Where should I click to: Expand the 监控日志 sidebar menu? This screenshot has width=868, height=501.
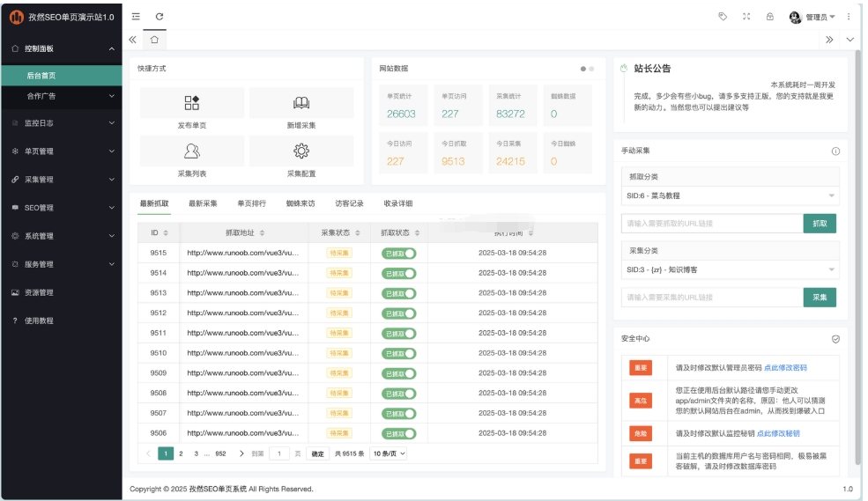62,122
